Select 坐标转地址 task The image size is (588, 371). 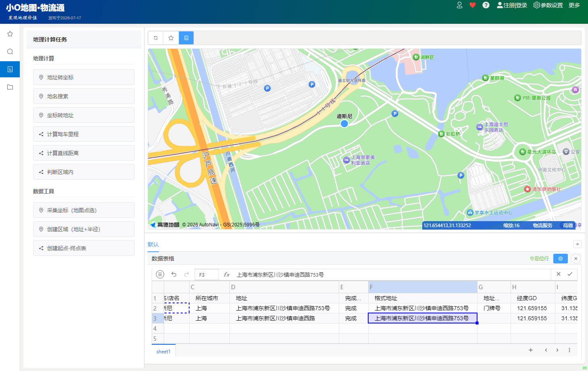pyautogui.click(x=84, y=115)
